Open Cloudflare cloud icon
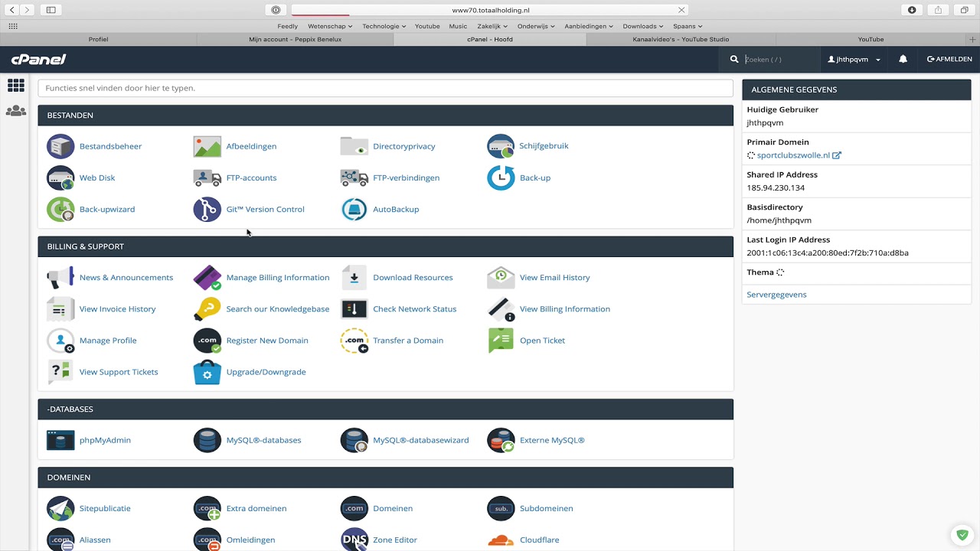Viewport: 980px width, 551px height. (501, 539)
